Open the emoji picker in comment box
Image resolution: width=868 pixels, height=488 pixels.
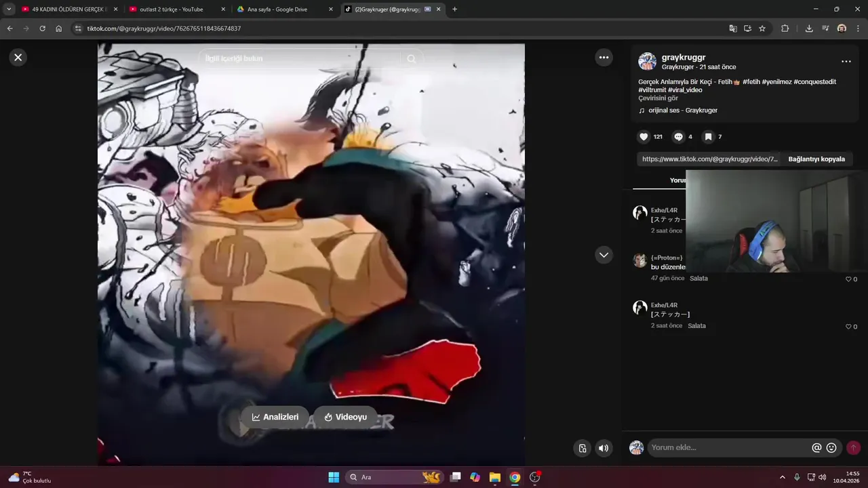[831, 448]
